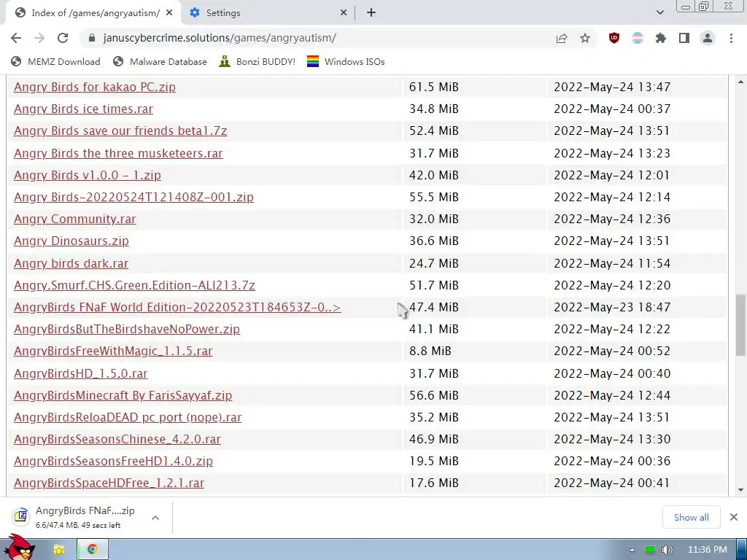The width and height of the screenshot is (747, 560).
Task: Click AngryBirdsButTheBirdshaveNoPower.zip link
Action: click(127, 329)
